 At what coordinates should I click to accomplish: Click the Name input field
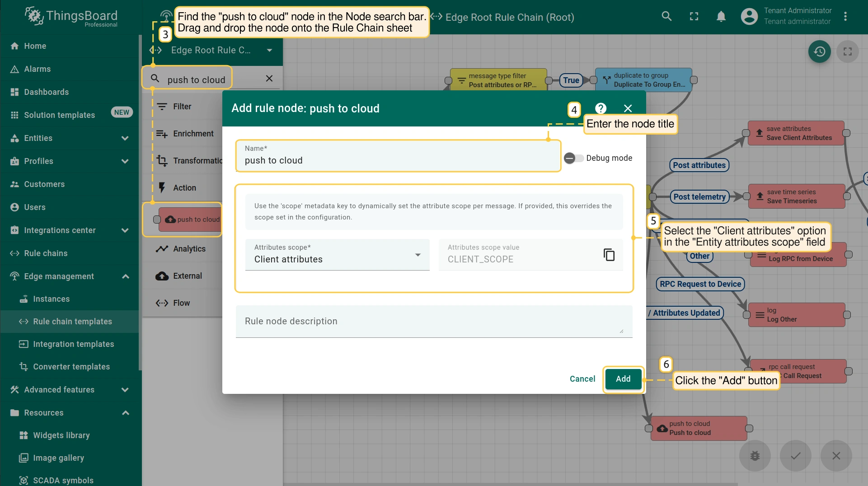[x=398, y=160]
